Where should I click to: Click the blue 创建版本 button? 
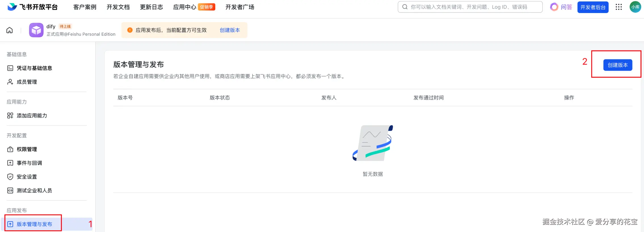[x=618, y=65]
